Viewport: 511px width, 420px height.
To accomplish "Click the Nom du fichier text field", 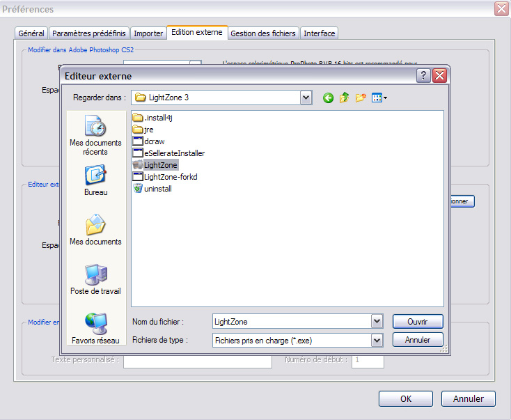I will coord(292,322).
